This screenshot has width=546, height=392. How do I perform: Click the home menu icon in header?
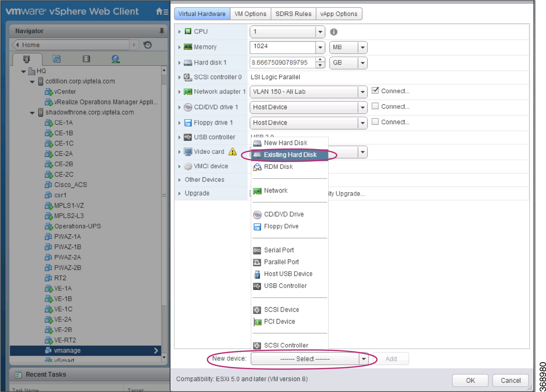[161, 12]
